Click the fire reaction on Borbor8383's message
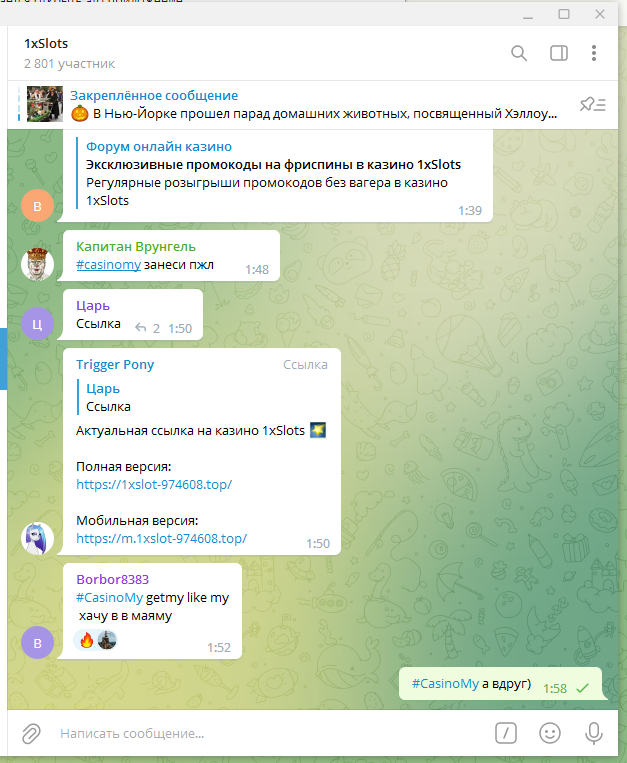Viewport: 627px width, 763px height. pos(87,640)
